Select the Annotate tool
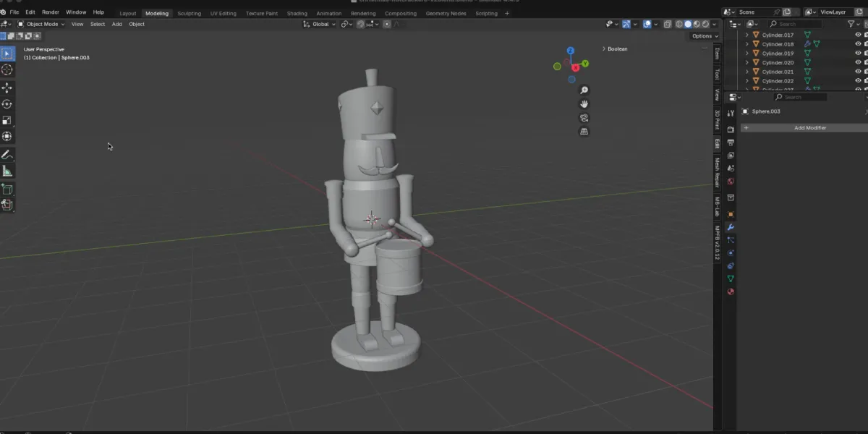The width and height of the screenshot is (868, 434). tap(8, 155)
